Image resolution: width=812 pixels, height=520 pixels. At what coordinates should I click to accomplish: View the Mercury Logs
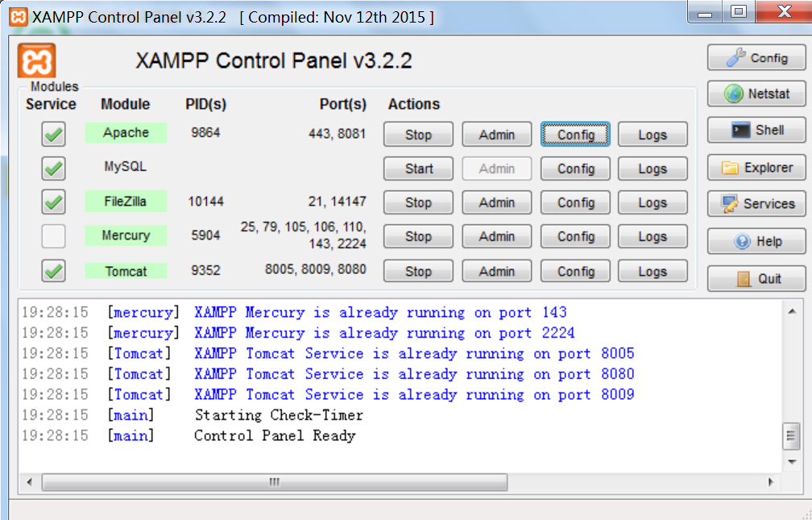coord(652,236)
